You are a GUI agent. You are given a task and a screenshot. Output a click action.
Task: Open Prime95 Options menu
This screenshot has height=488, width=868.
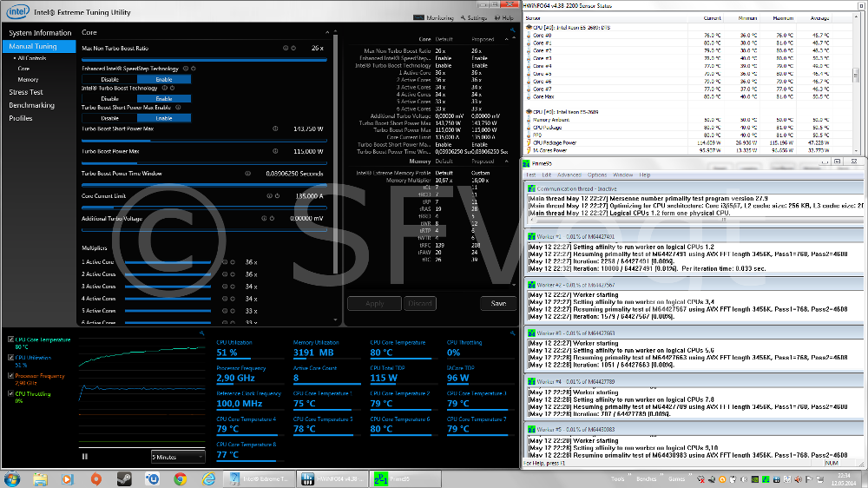coord(597,175)
